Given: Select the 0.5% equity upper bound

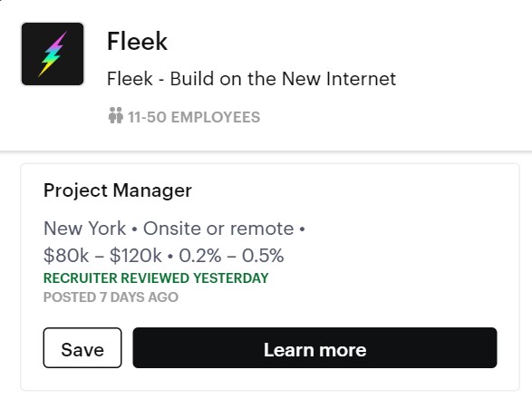Looking at the screenshot, I should (263, 255).
